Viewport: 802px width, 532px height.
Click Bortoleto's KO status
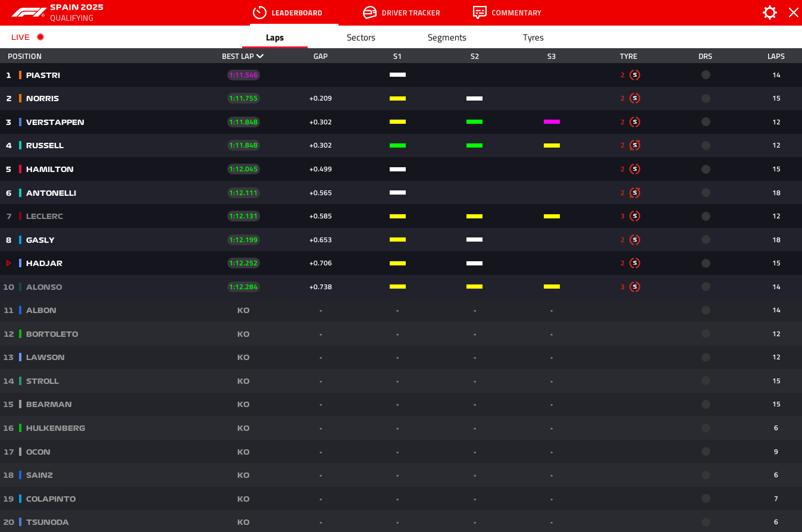point(243,334)
